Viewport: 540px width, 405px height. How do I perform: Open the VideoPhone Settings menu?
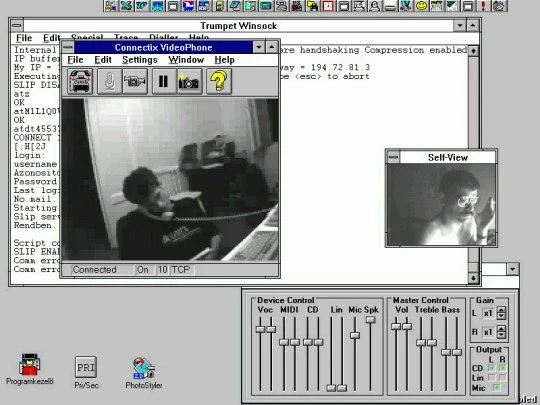[139, 60]
